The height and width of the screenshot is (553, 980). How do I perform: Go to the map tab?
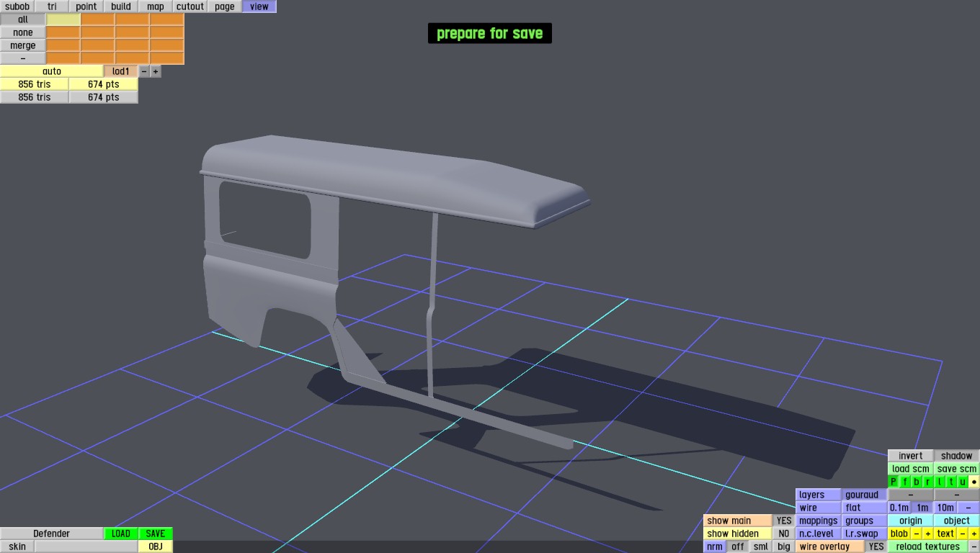coord(156,6)
